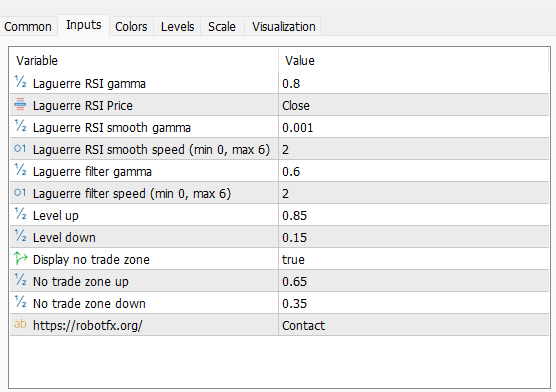556x392 pixels.
Task: Open the Visualization tab
Action: click(283, 27)
